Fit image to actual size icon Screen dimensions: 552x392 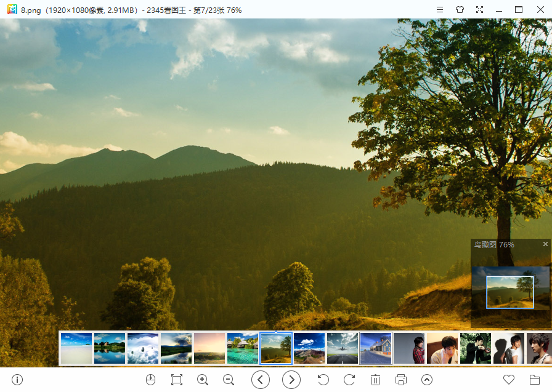tap(177, 380)
